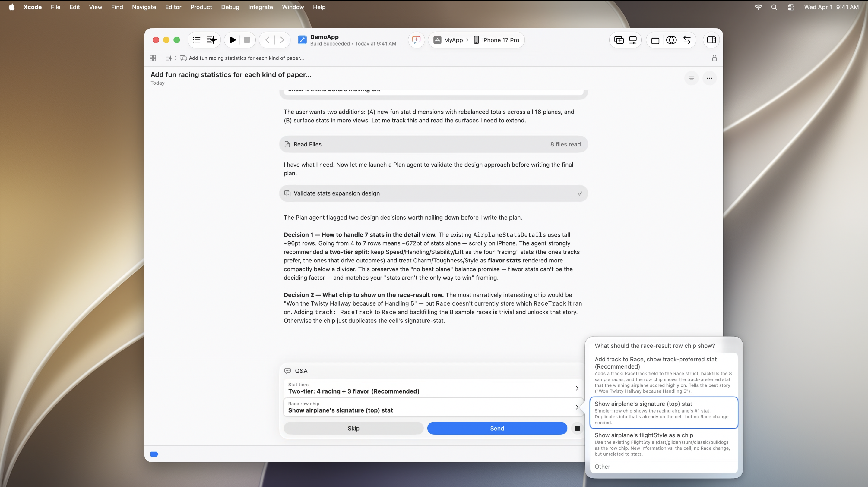Click the code review arrows icon
This screenshot has height=487, width=868.
click(x=687, y=40)
